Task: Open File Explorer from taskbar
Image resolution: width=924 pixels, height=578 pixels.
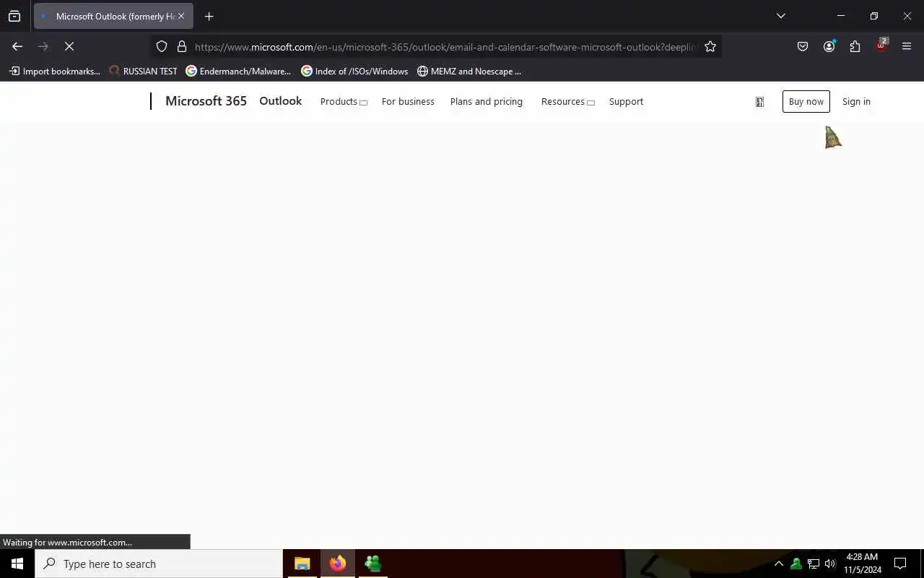Action: pos(302,564)
